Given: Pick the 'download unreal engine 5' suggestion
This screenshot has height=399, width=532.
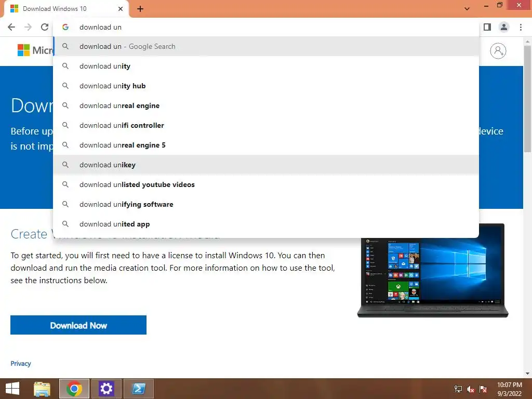Looking at the screenshot, I should pos(266,145).
